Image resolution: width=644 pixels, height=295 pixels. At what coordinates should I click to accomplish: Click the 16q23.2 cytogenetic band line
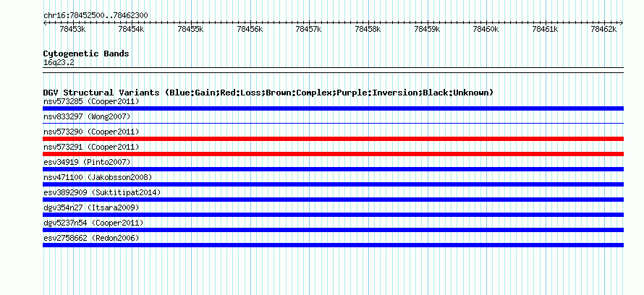click(x=333, y=70)
